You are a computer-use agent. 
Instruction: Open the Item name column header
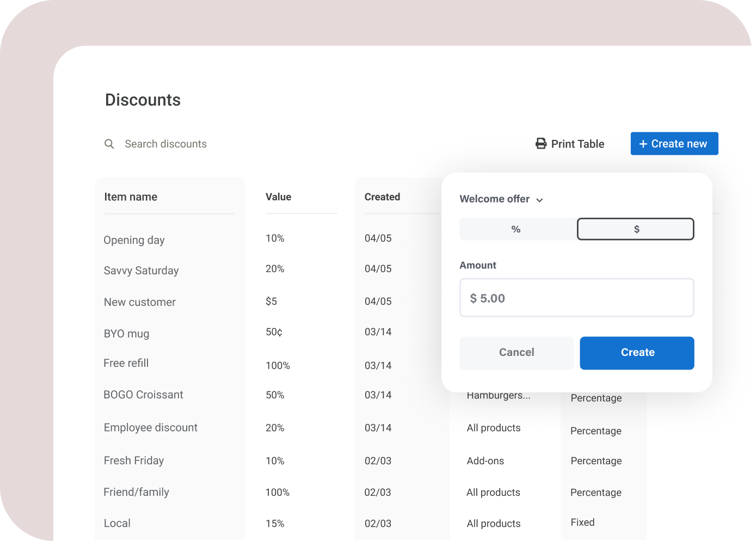[x=131, y=196]
